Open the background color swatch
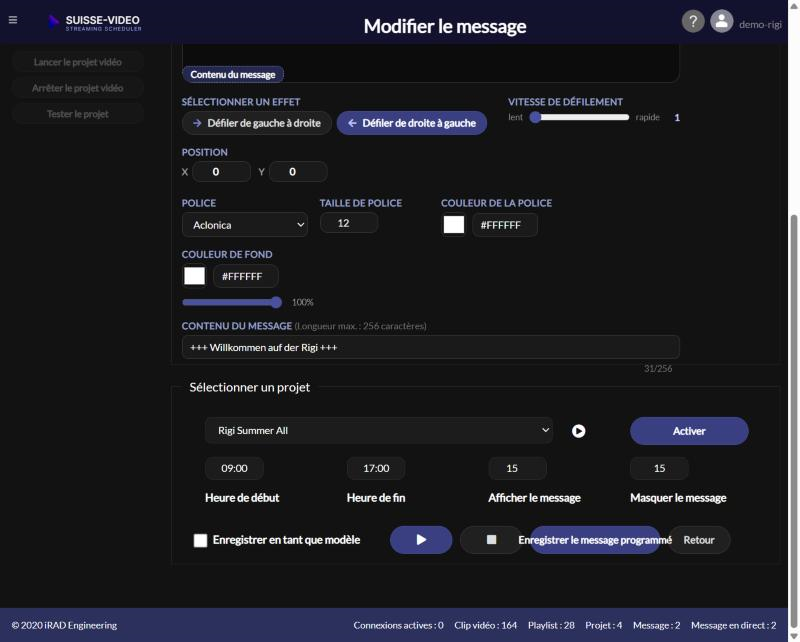The width and height of the screenshot is (800, 642). (x=194, y=276)
